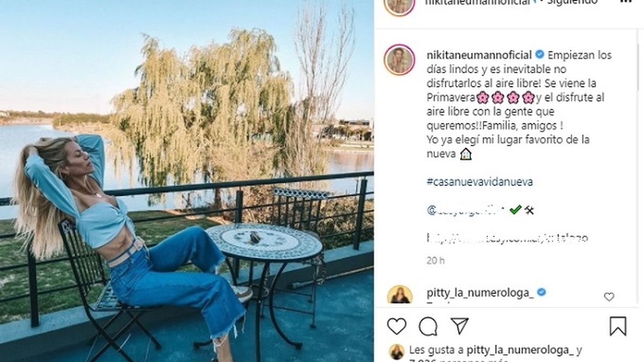644x362 pixels.
Task: Click the 20 h timestamp
Action: (x=435, y=261)
